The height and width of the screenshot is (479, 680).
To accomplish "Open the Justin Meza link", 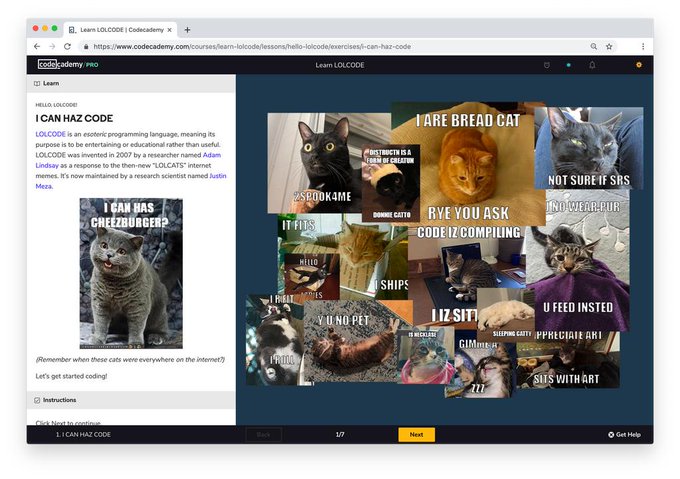I will [218, 176].
